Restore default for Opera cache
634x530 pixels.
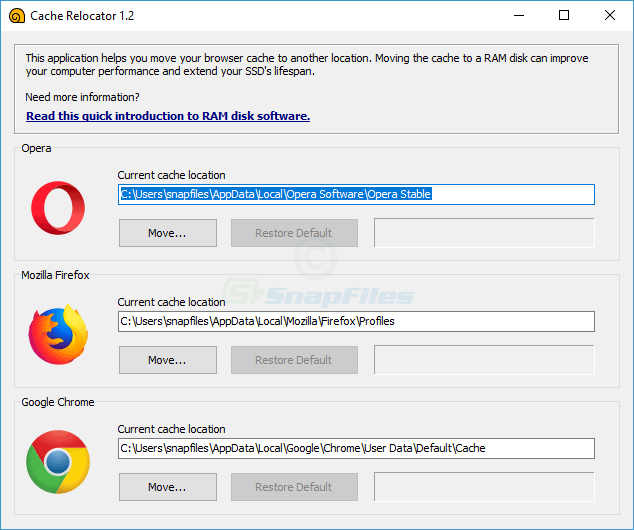click(294, 233)
